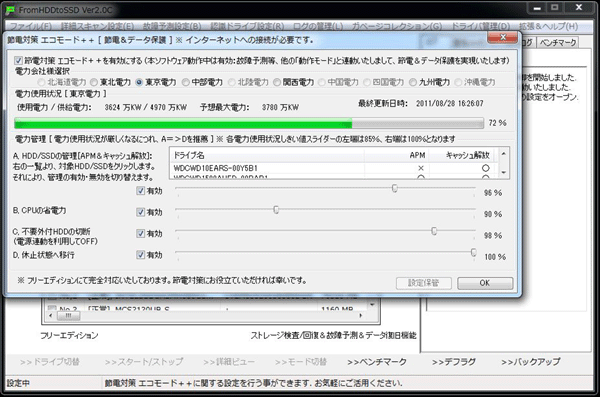Open the ガベージコレクション(G) menu

click(x=397, y=26)
